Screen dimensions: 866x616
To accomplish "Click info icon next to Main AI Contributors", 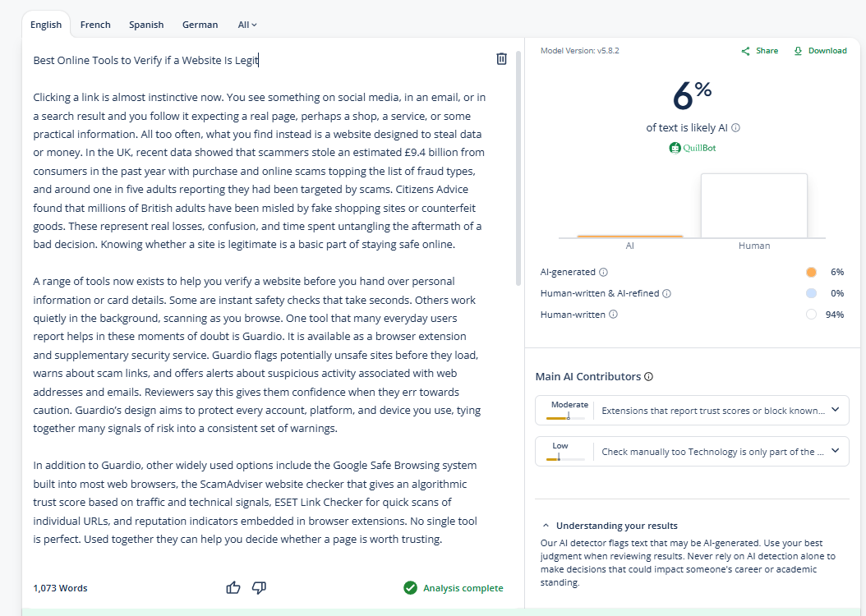I will click(648, 377).
